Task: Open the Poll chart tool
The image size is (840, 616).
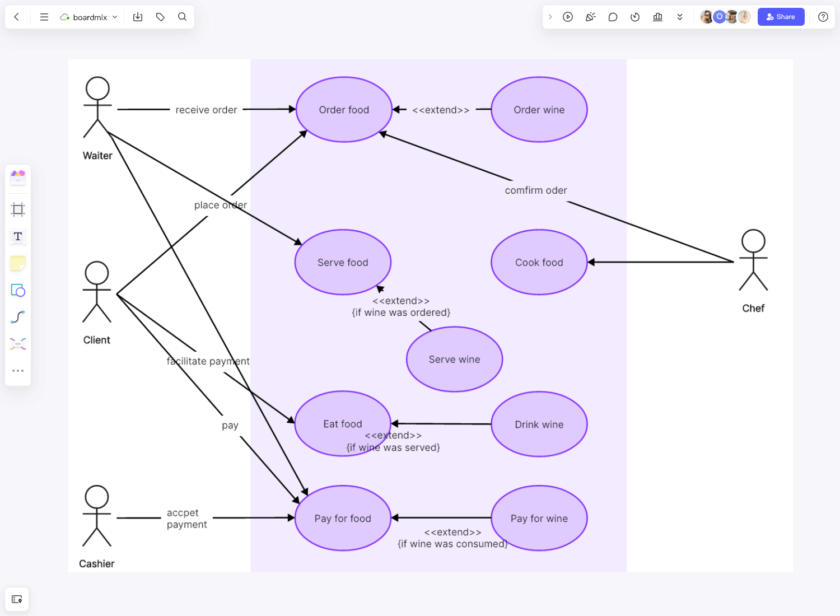Action: 657,17
